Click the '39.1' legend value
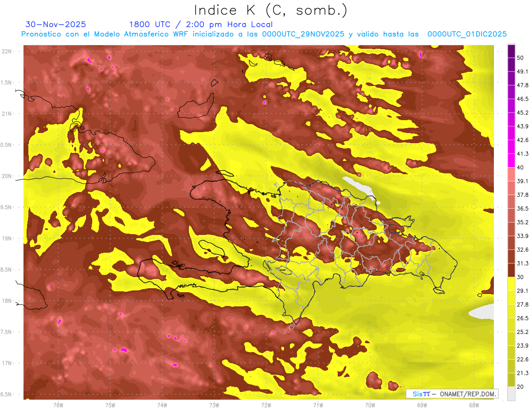 [x=523, y=181]
